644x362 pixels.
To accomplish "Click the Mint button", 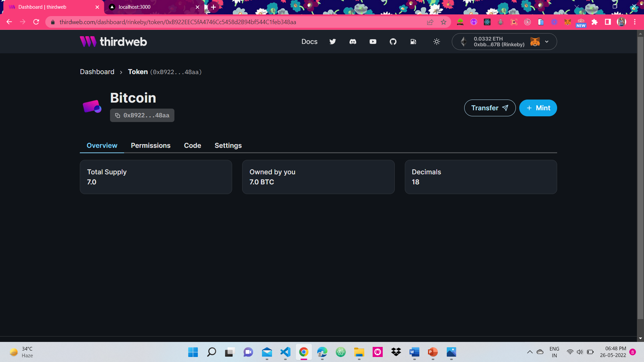I will pyautogui.click(x=538, y=108).
